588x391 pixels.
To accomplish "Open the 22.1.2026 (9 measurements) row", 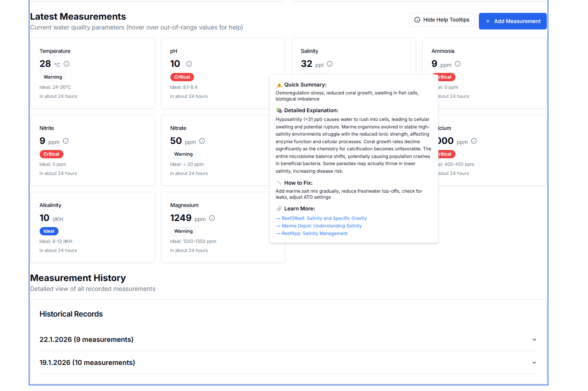I will coord(86,340).
